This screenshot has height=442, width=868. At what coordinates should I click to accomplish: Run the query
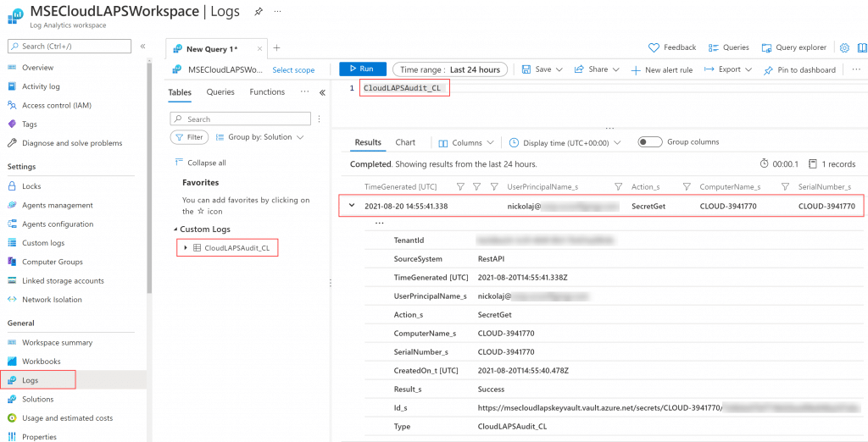pos(363,69)
